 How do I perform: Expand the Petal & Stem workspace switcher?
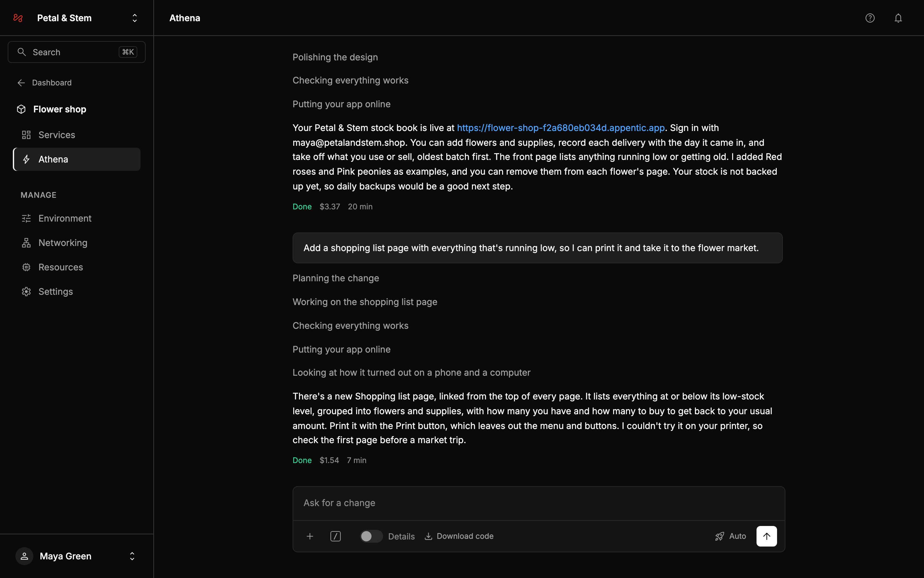click(135, 18)
